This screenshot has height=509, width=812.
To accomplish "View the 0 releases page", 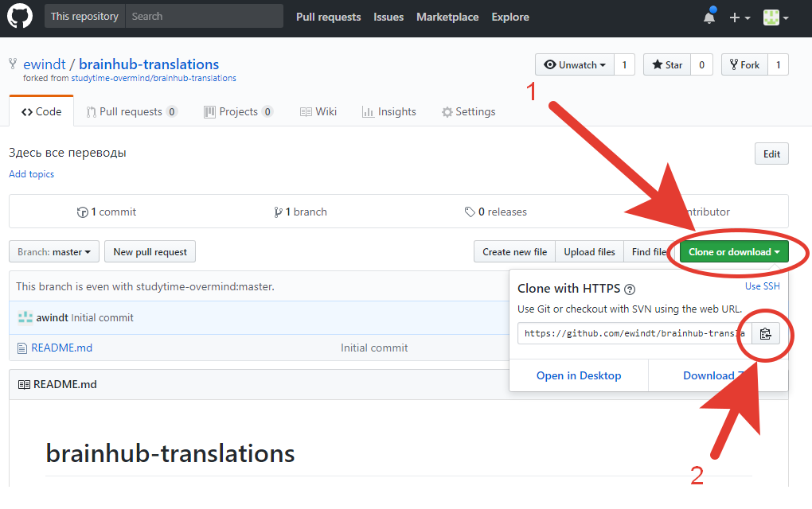I will (x=496, y=212).
